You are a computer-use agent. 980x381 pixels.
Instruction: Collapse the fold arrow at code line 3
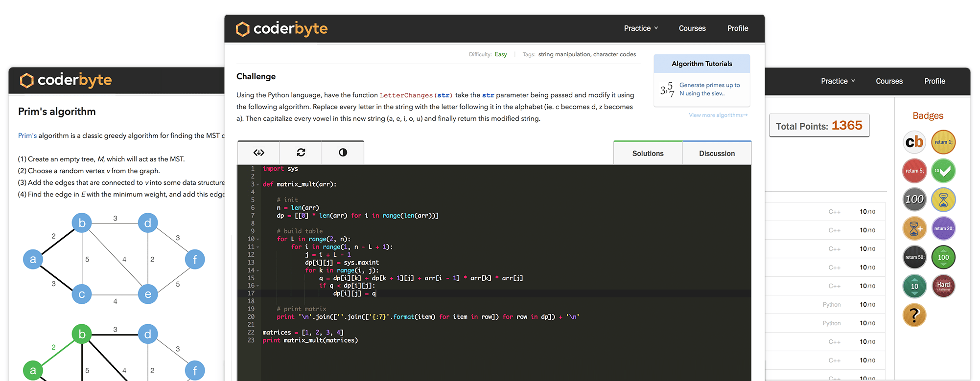pos(258,184)
